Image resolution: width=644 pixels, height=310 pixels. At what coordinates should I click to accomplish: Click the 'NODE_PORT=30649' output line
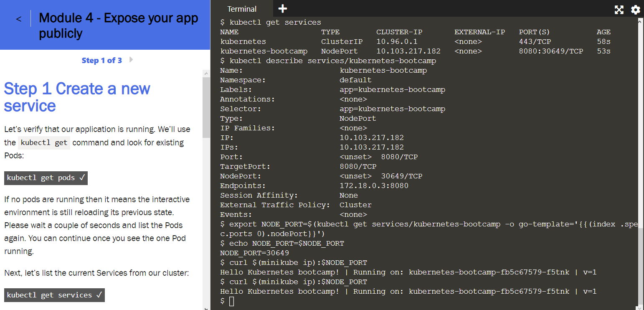254,253
